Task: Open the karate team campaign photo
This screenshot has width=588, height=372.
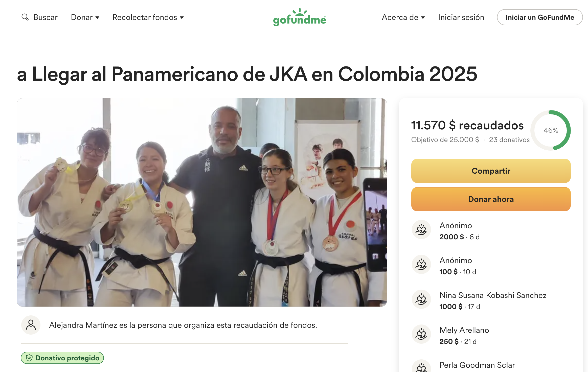Action: (202, 202)
